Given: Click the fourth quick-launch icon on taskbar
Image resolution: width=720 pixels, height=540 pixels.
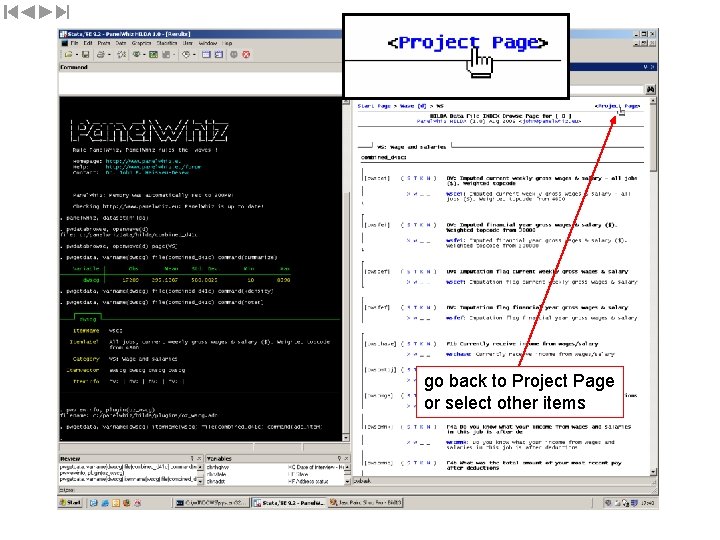Looking at the screenshot, I should point(127,503).
